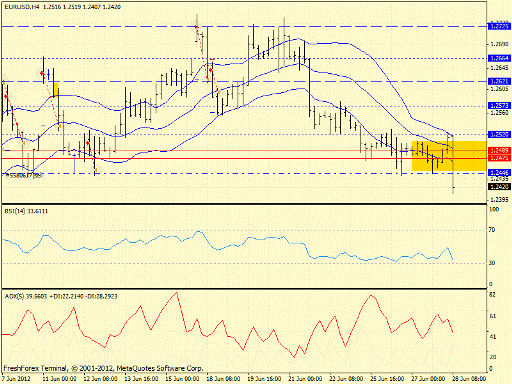
Task: Click the 27 Jun 00:00 date label
Action: click(428, 379)
